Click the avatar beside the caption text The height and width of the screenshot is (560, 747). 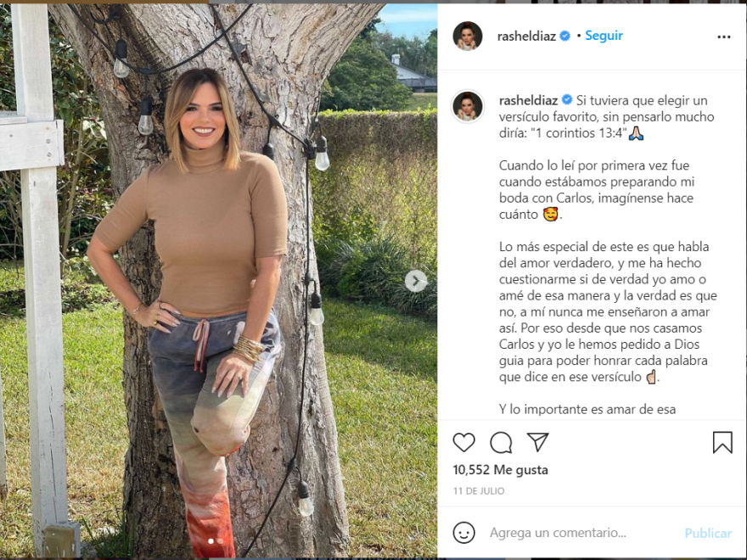point(468,106)
